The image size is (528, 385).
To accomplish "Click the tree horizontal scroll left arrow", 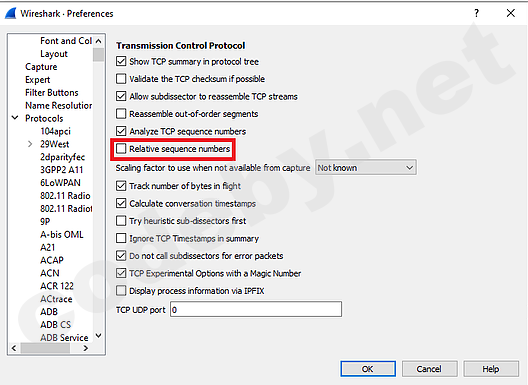I will coord(14,348).
